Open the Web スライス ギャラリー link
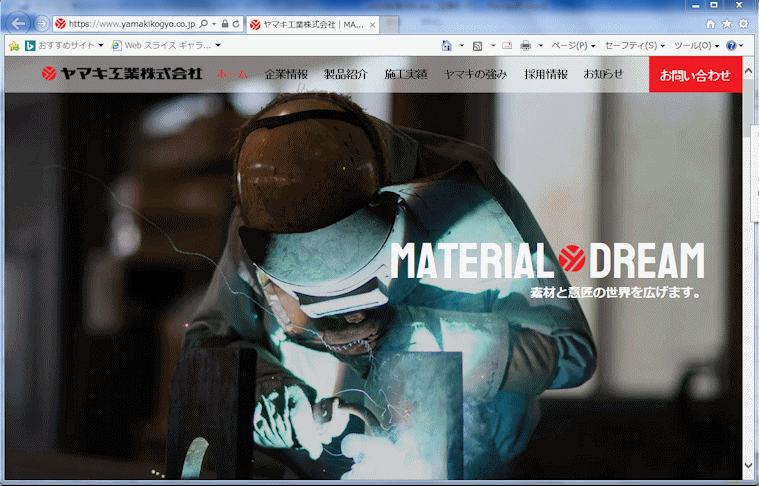Image resolution: width=759 pixels, height=486 pixels. pyautogui.click(x=162, y=46)
